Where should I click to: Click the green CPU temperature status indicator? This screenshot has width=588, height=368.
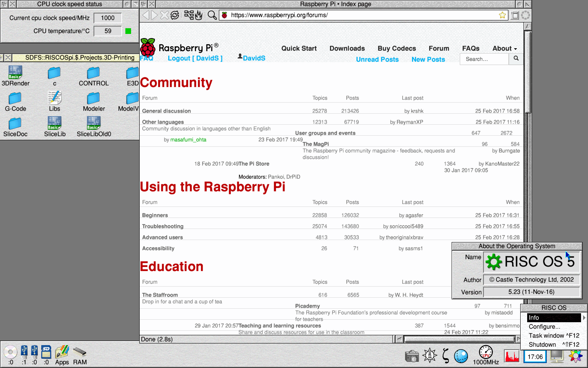tap(128, 31)
